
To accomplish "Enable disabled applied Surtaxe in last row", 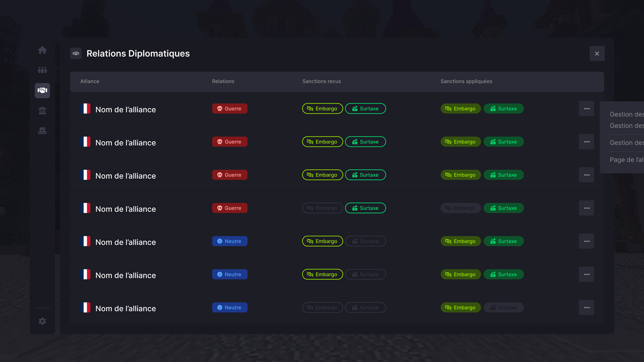I will click(503, 308).
